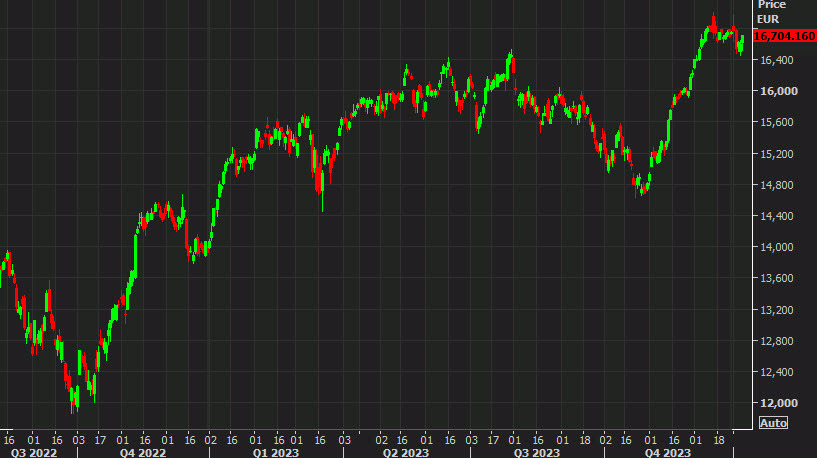Screen dimensions: 817x458
Task: Click the 12,000 price axis label
Action: pos(779,403)
